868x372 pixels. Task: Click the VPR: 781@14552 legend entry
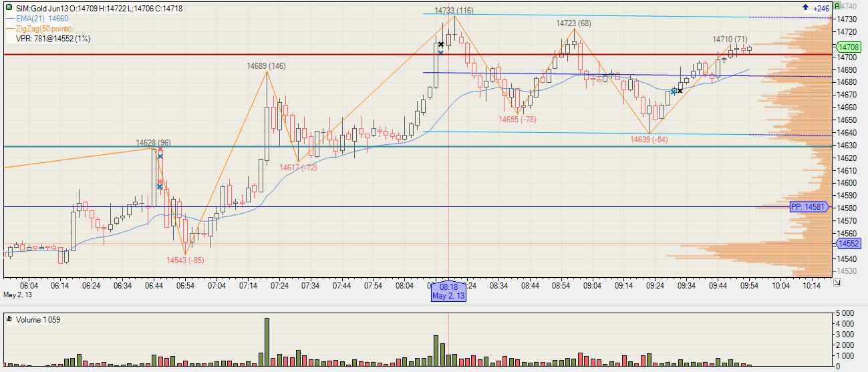pos(53,39)
